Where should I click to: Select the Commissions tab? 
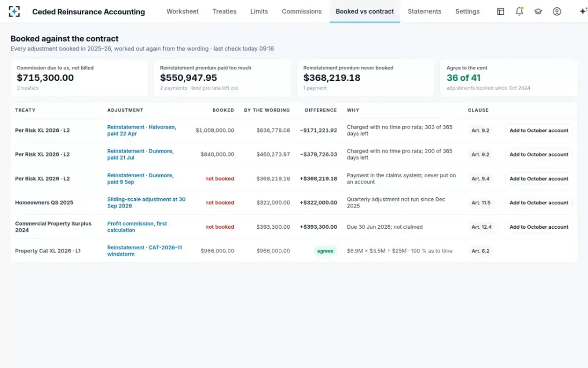click(302, 11)
